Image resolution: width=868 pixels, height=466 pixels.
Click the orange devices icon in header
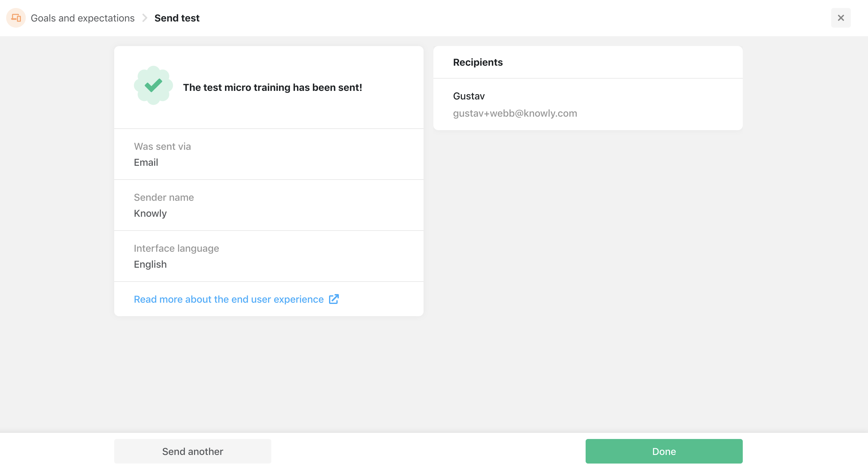pyautogui.click(x=16, y=18)
